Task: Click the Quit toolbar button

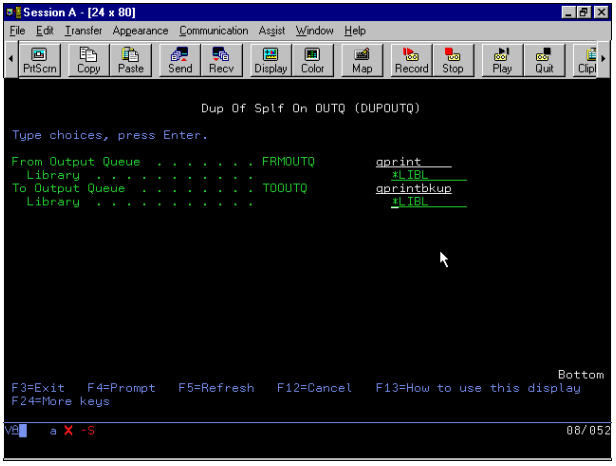Action: (544, 60)
